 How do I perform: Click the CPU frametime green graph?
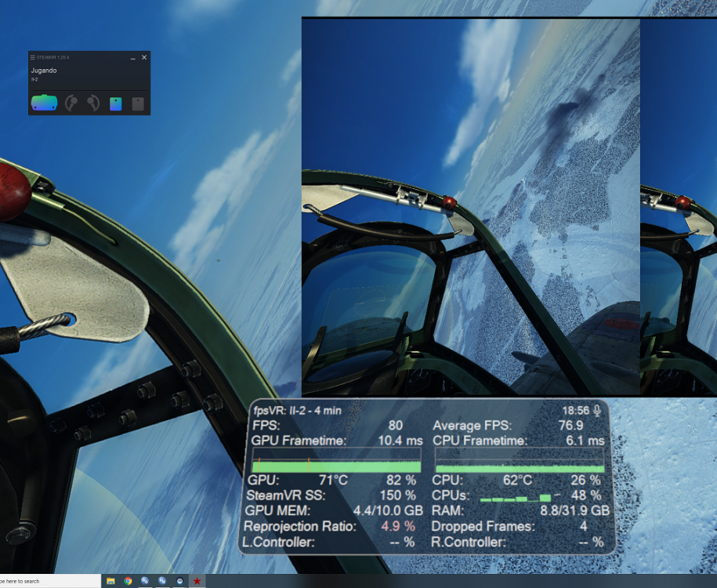click(x=520, y=460)
